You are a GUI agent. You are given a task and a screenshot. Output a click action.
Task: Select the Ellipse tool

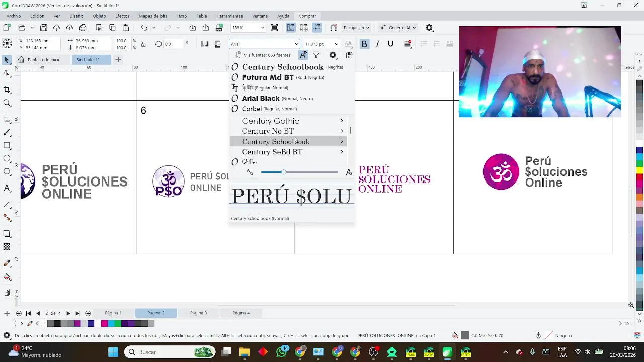[7, 159]
